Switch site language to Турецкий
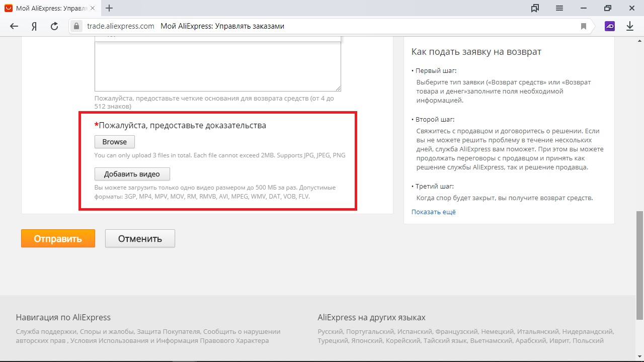 click(332, 341)
